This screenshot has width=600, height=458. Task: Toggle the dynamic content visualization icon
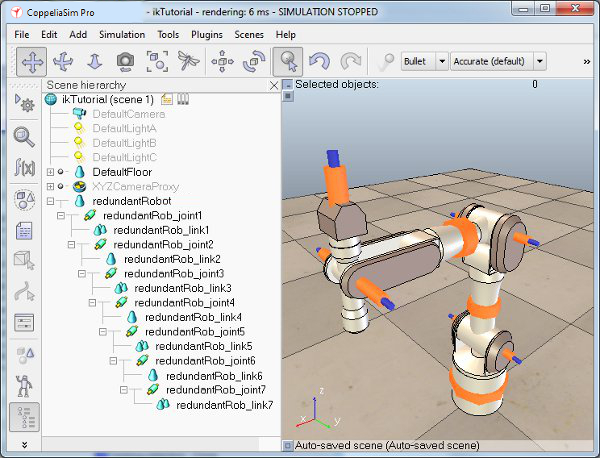click(385, 61)
